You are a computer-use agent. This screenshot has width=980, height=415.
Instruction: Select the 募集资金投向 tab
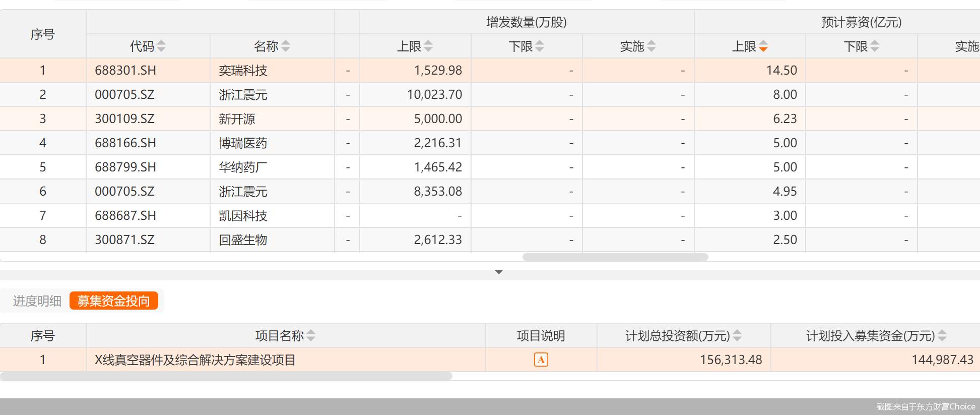coord(114,301)
